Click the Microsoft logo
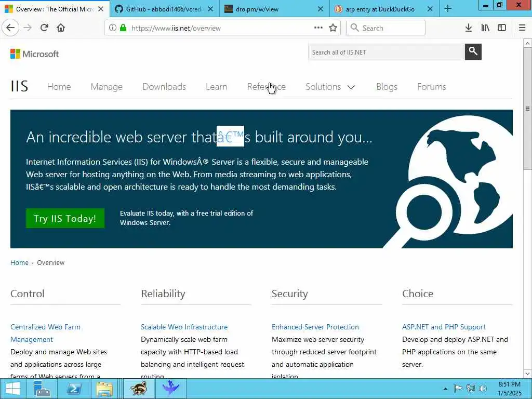Viewport: 532px width, 399px height. (x=35, y=54)
